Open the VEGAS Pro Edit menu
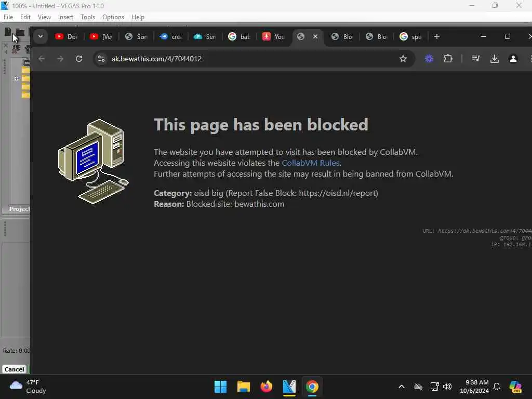 pyautogui.click(x=25, y=17)
